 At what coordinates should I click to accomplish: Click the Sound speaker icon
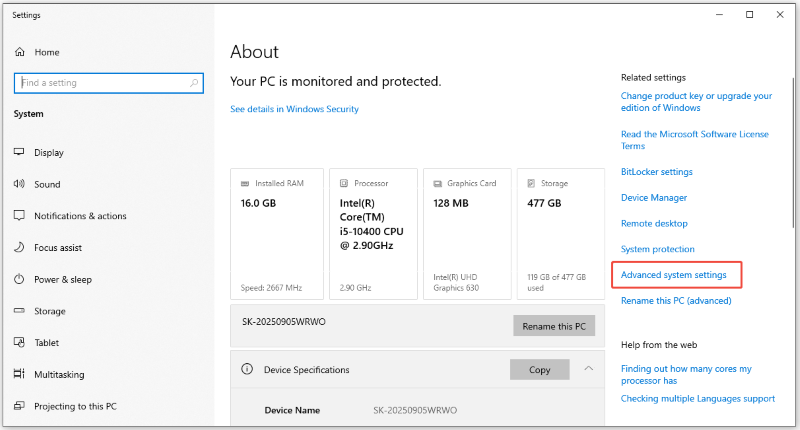pyautogui.click(x=19, y=184)
